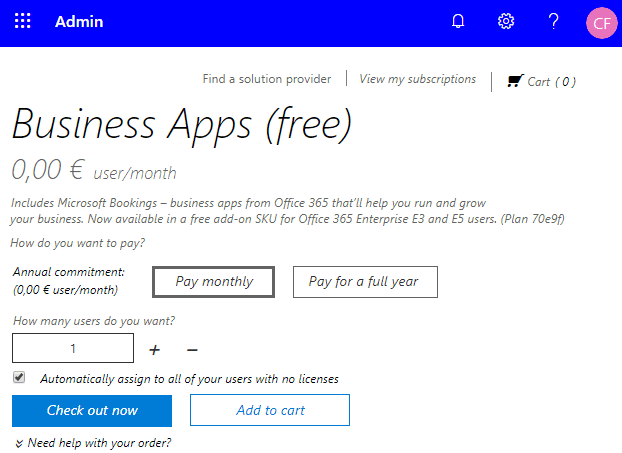Open View my subscriptions link

(417, 79)
